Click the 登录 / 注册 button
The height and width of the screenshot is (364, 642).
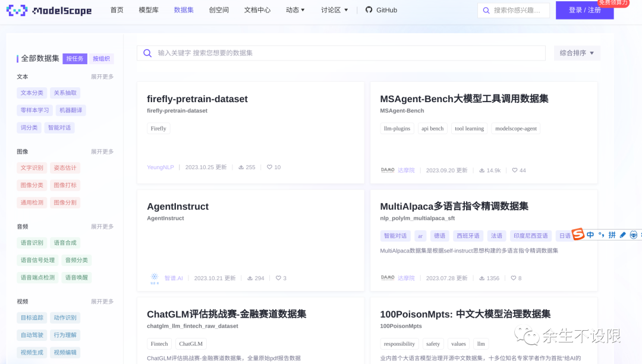[x=585, y=10]
